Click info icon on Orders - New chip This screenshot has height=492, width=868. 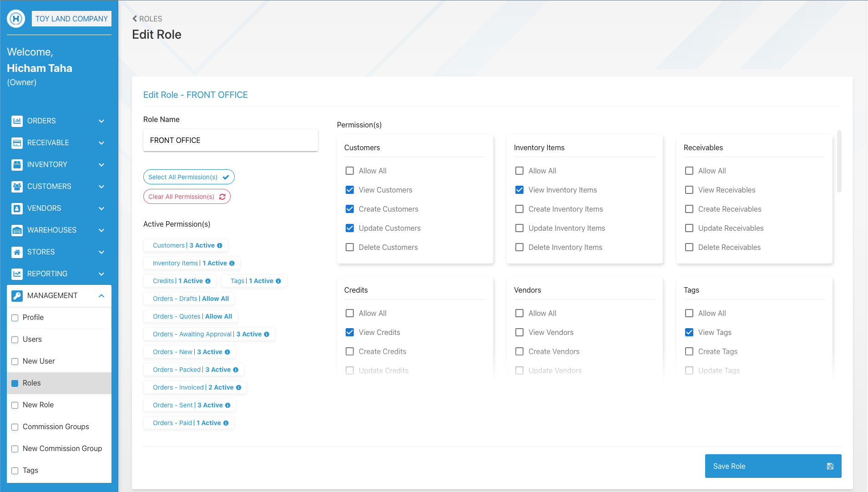pyautogui.click(x=227, y=352)
